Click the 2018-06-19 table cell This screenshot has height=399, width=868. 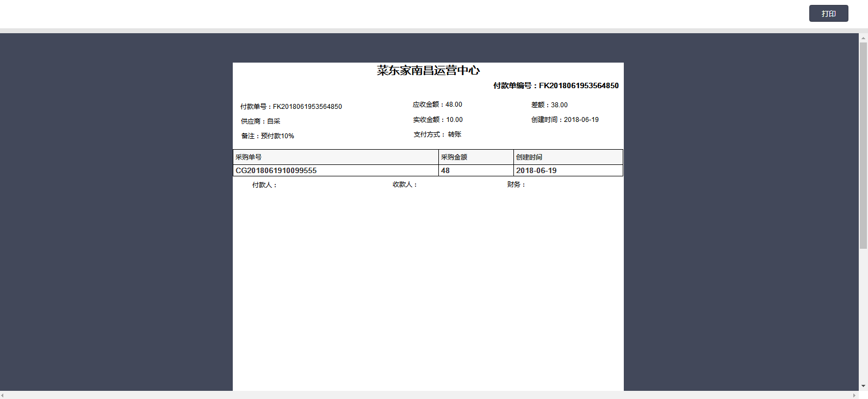pyautogui.click(x=536, y=170)
